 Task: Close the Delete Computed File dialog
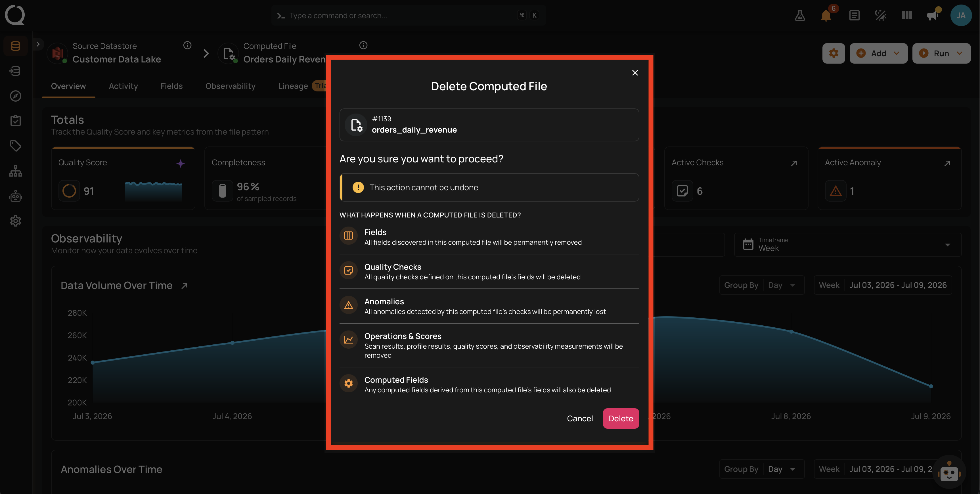coord(635,73)
